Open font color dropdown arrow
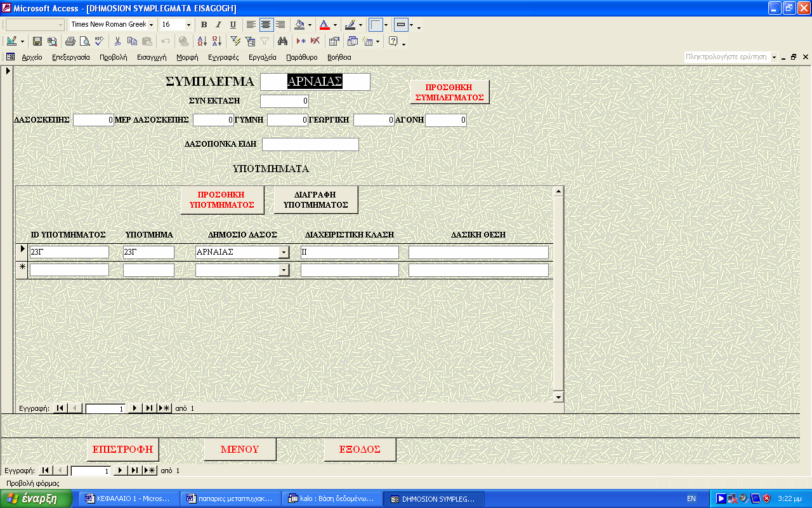 [335, 25]
